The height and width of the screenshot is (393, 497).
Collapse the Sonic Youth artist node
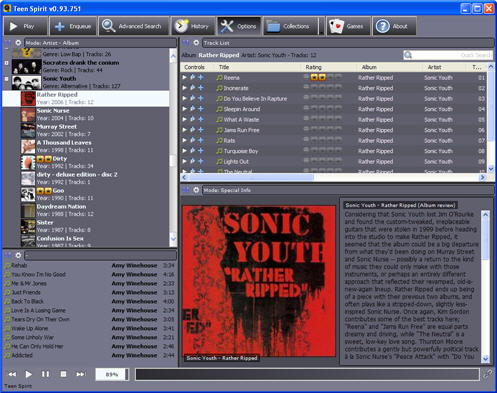[x=6, y=79]
